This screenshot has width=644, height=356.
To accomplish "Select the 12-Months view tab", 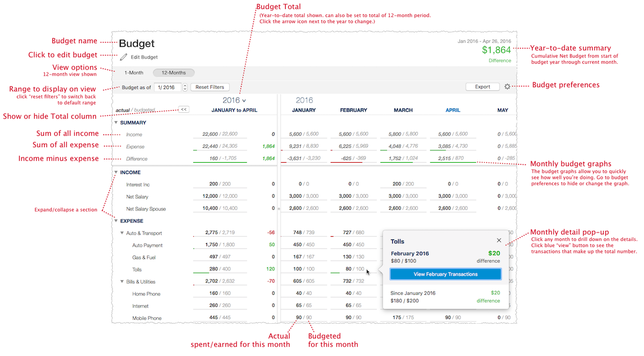I will click(173, 72).
